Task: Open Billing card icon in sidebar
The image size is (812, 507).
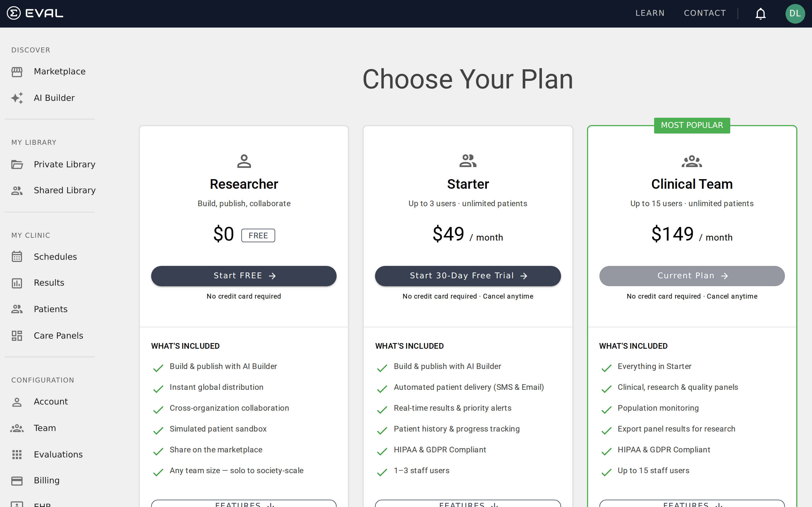Action: tap(17, 480)
